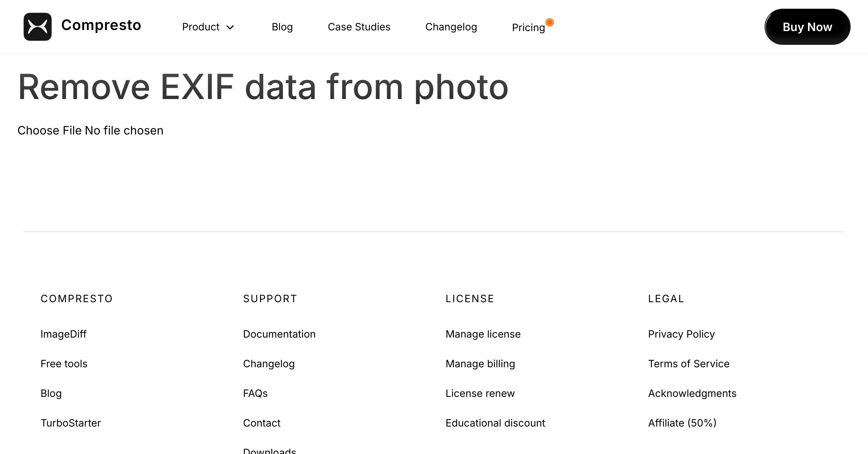Open the Contact link
The image size is (868, 454).
[261, 423]
